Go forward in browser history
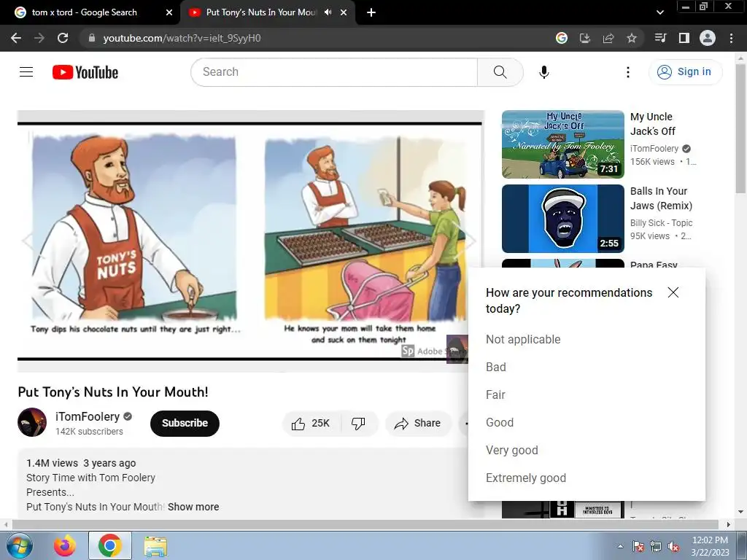This screenshot has width=747, height=560. point(39,38)
